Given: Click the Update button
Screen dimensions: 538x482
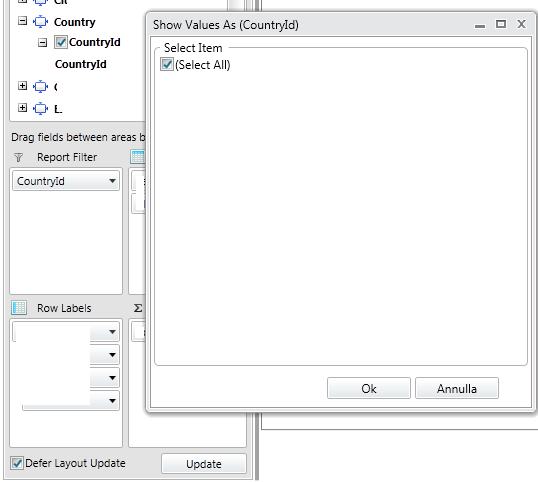Looking at the screenshot, I should coord(204,464).
